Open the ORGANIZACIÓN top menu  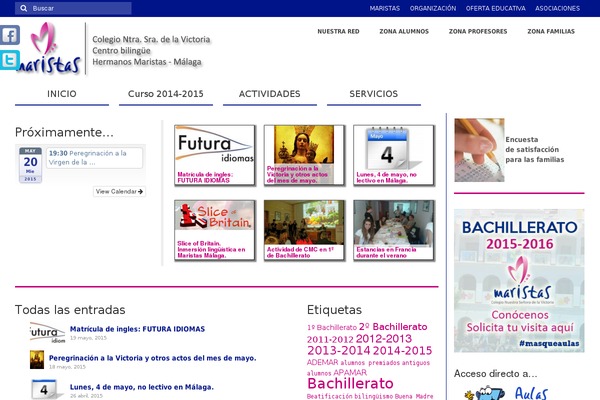point(433,8)
